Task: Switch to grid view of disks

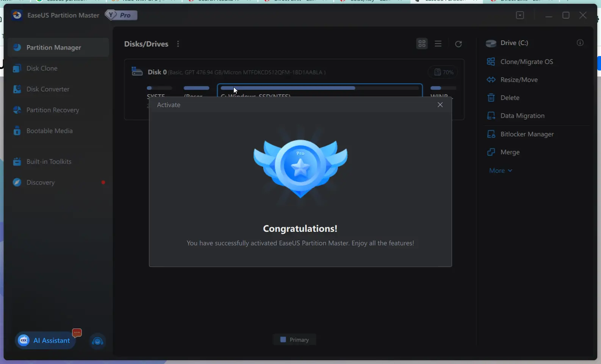Action: click(x=422, y=44)
